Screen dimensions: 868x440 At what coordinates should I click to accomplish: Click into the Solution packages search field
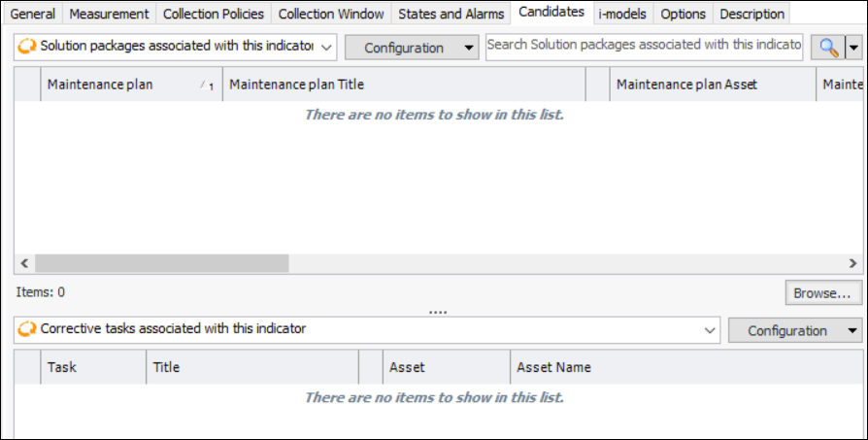coord(644,46)
